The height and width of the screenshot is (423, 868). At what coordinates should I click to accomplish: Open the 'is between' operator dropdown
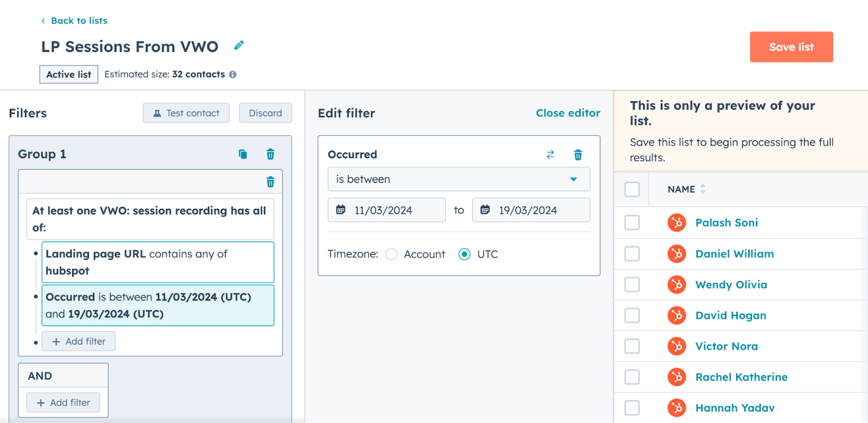click(x=458, y=179)
